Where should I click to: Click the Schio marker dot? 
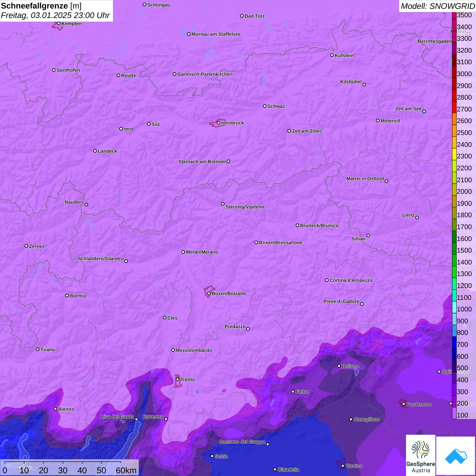212,456
